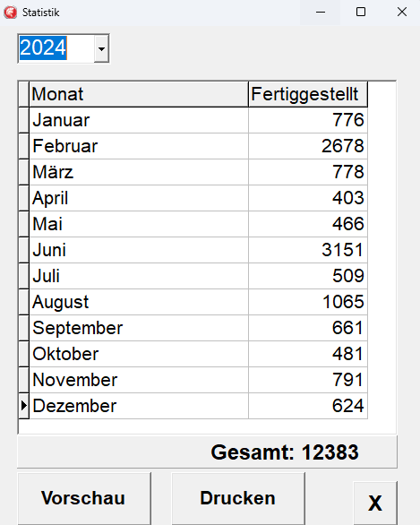Click the Fertiggestellt column header
Screen dimensions: 420x525
click(x=308, y=94)
